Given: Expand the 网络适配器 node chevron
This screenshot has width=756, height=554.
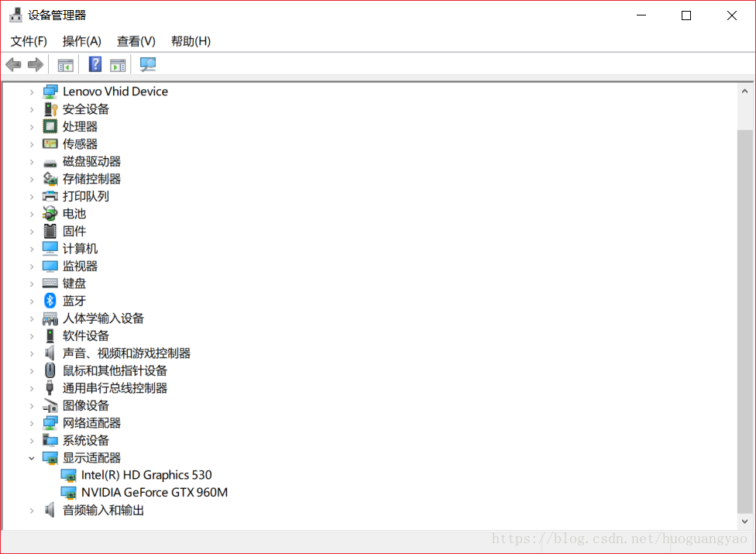Looking at the screenshot, I should (32, 423).
